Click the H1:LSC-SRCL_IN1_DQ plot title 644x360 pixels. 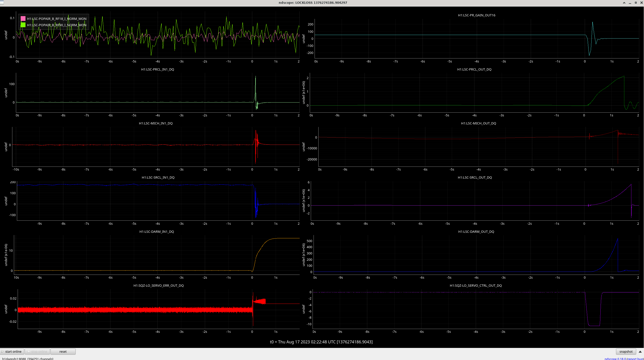point(158,177)
